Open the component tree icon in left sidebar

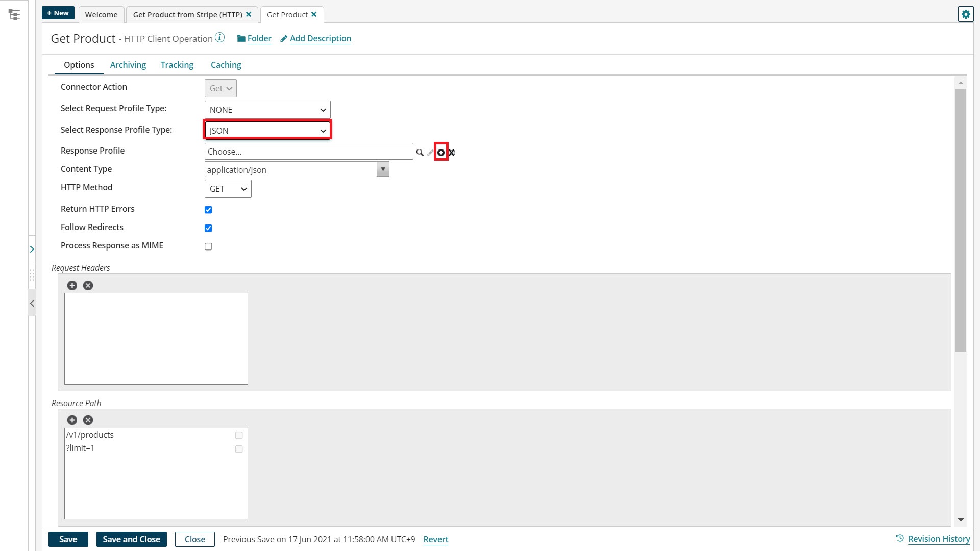pyautogui.click(x=15, y=14)
